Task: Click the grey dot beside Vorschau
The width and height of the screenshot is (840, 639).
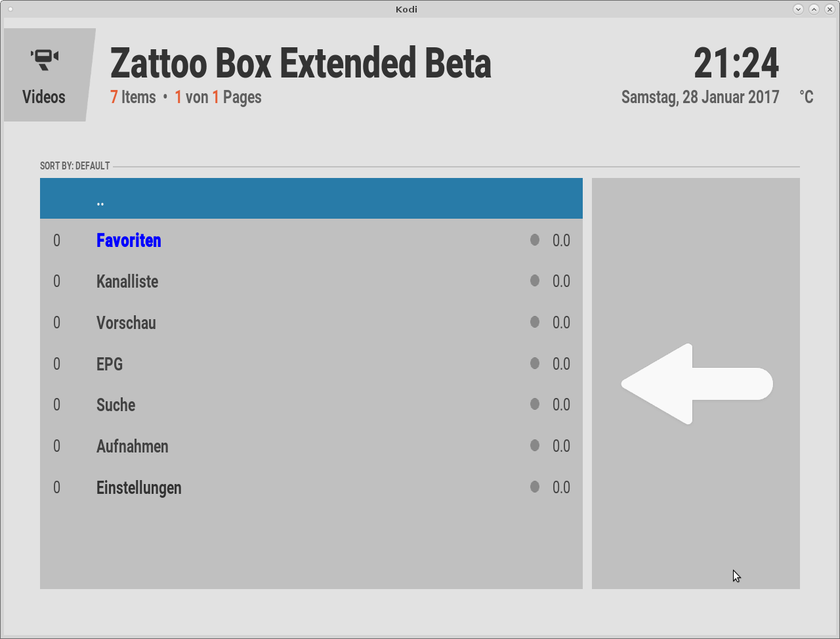Action: click(535, 322)
